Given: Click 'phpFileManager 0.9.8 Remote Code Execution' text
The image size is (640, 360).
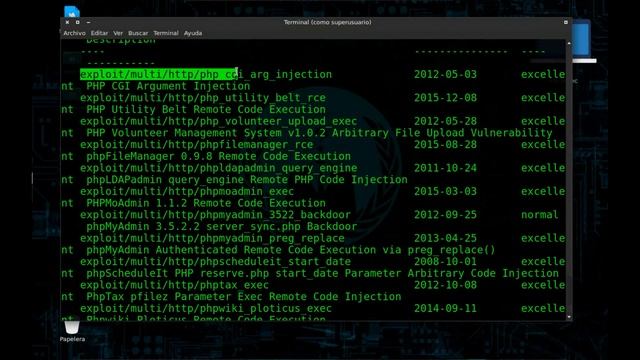Looking at the screenshot, I should pos(218,156).
